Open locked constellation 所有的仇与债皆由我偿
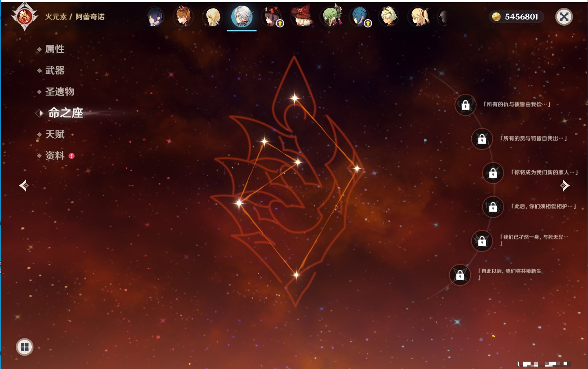The width and height of the screenshot is (588, 369). (465, 105)
